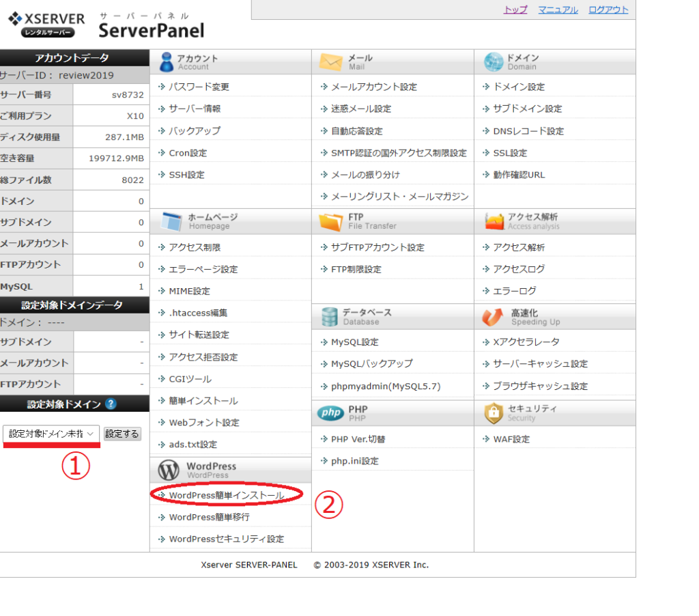Go to the トップ link
Screen dimensions: 699x616
pos(515,10)
